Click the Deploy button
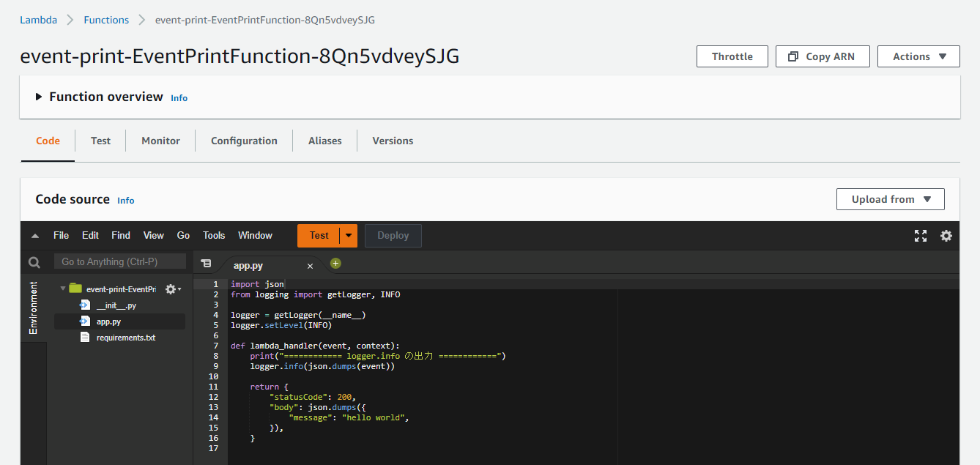The height and width of the screenshot is (465, 980). coord(393,236)
